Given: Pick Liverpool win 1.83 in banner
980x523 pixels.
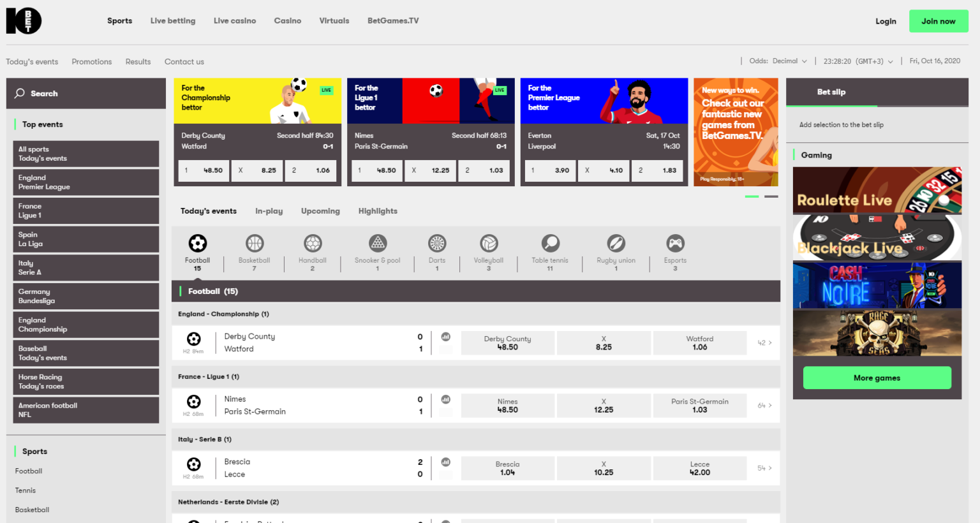Looking at the screenshot, I should 658,170.
